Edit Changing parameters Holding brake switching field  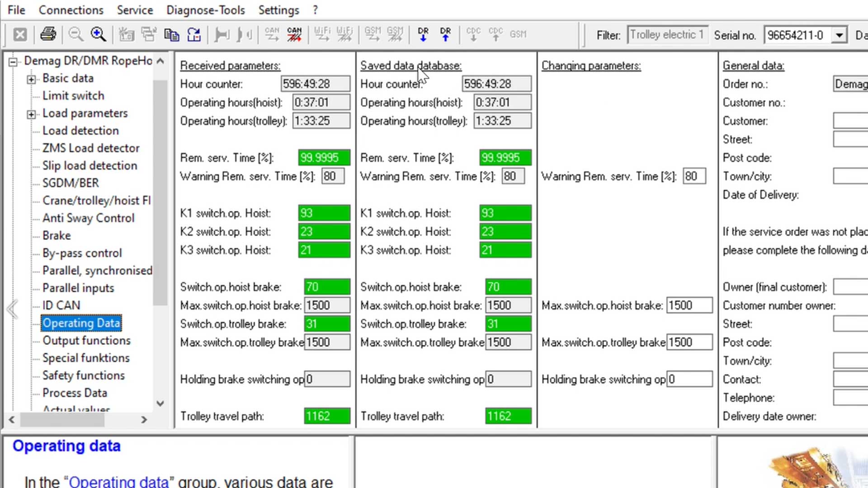pyautogui.click(x=689, y=380)
